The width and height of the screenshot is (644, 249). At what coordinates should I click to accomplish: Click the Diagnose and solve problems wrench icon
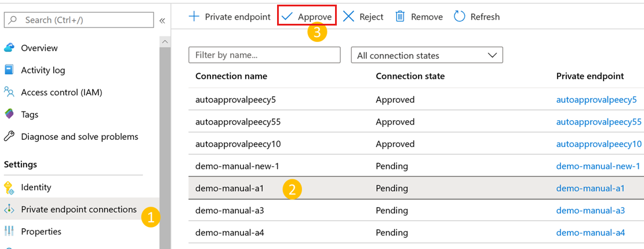pos(9,137)
